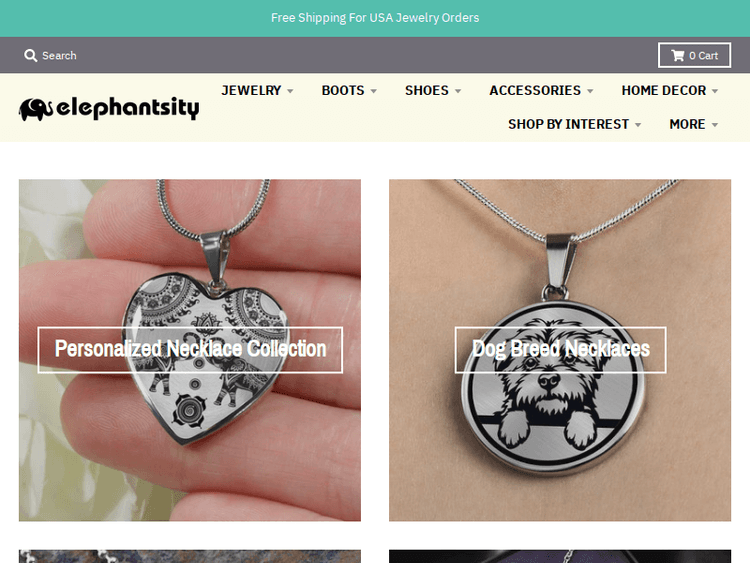750x563 pixels.
Task: Open the JEWELRY menu item
Action: coord(251,90)
